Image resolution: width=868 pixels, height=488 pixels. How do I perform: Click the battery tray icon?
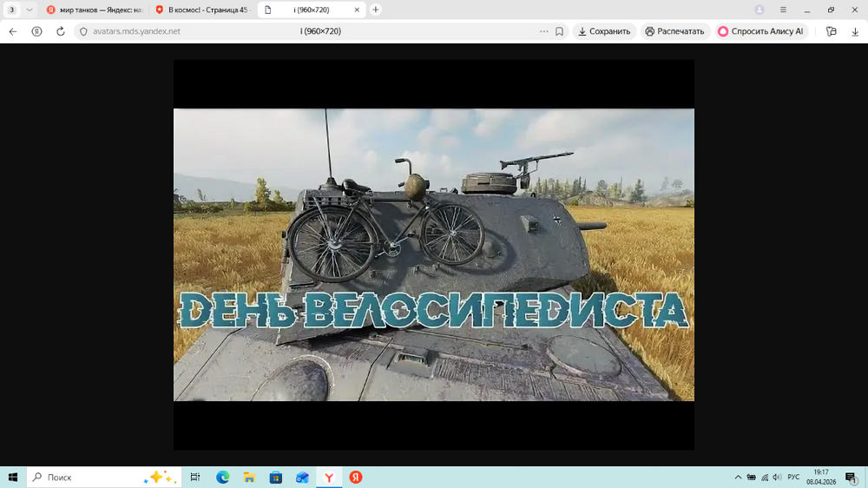coord(751,477)
